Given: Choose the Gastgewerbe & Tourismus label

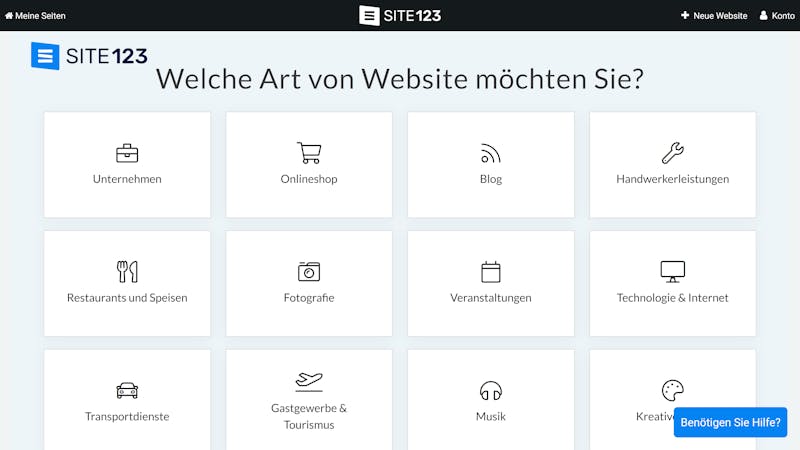Looking at the screenshot, I should [309, 416].
